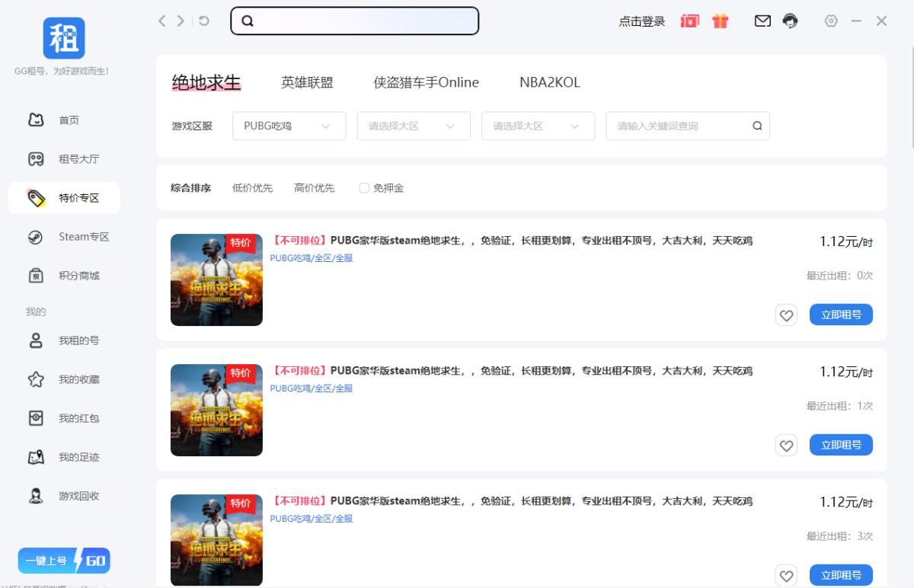Go back with the left arrow icon
The image size is (914, 588).
(x=161, y=21)
